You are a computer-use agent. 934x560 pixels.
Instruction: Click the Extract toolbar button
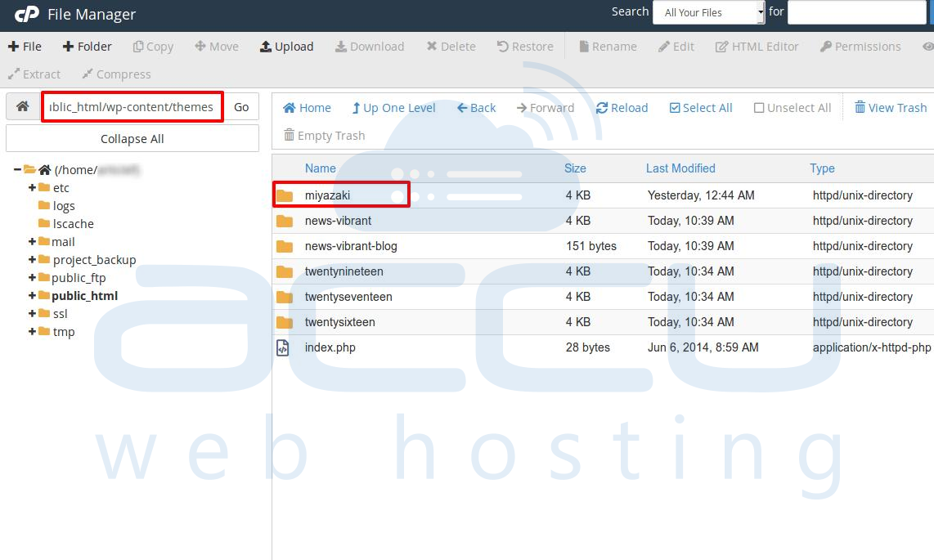pos(34,74)
